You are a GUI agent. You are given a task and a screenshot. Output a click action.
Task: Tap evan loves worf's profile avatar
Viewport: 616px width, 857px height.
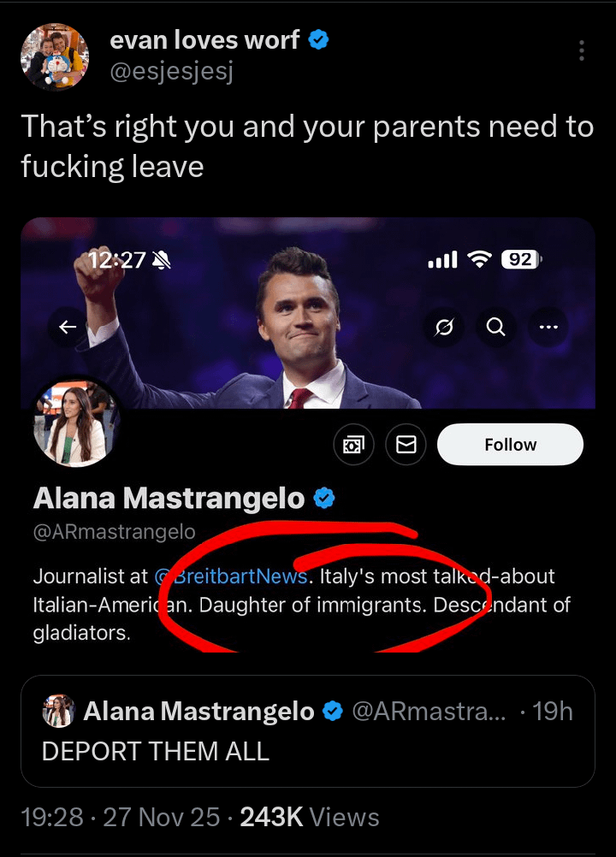[55, 56]
